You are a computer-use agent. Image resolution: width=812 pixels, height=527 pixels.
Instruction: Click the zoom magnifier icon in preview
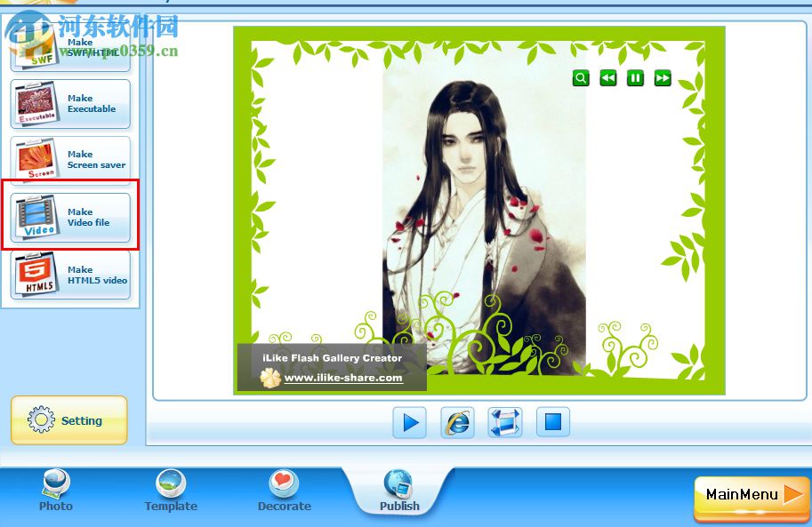[x=581, y=78]
